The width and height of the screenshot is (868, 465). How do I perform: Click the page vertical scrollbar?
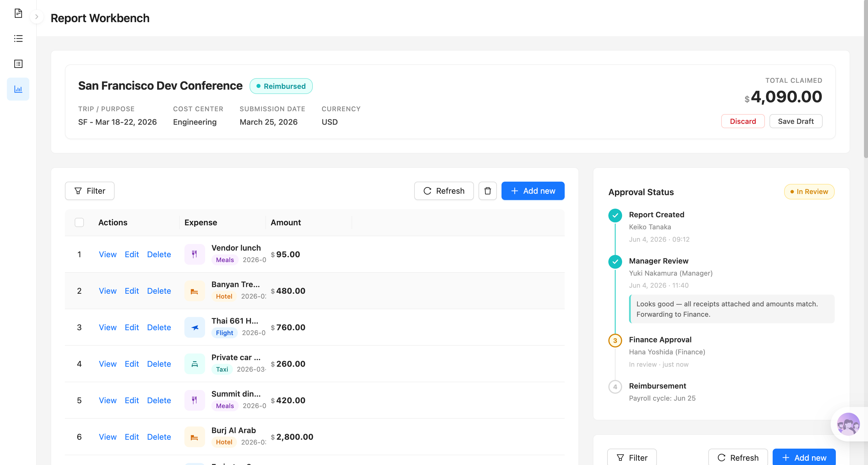coord(866,79)
